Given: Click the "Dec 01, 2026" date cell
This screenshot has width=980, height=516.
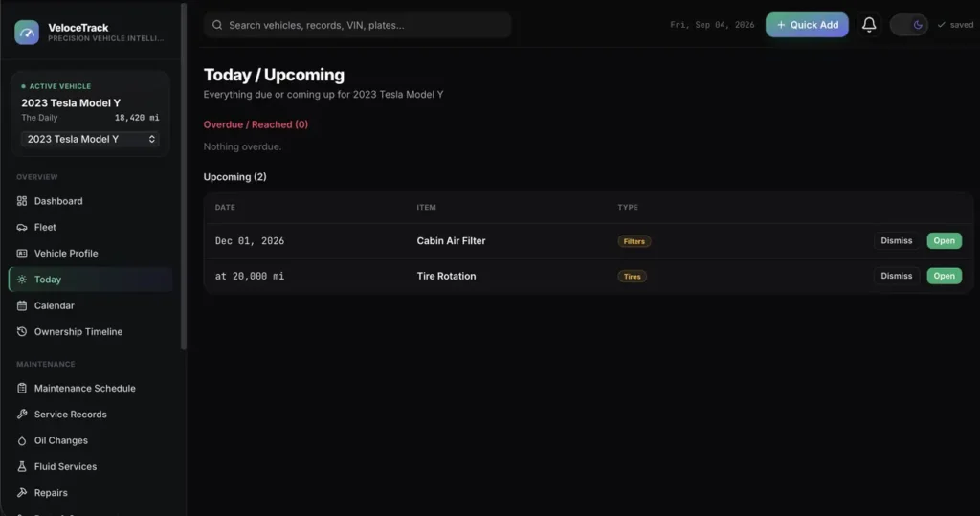Looking at the screenshot, I should click(250, 241).
